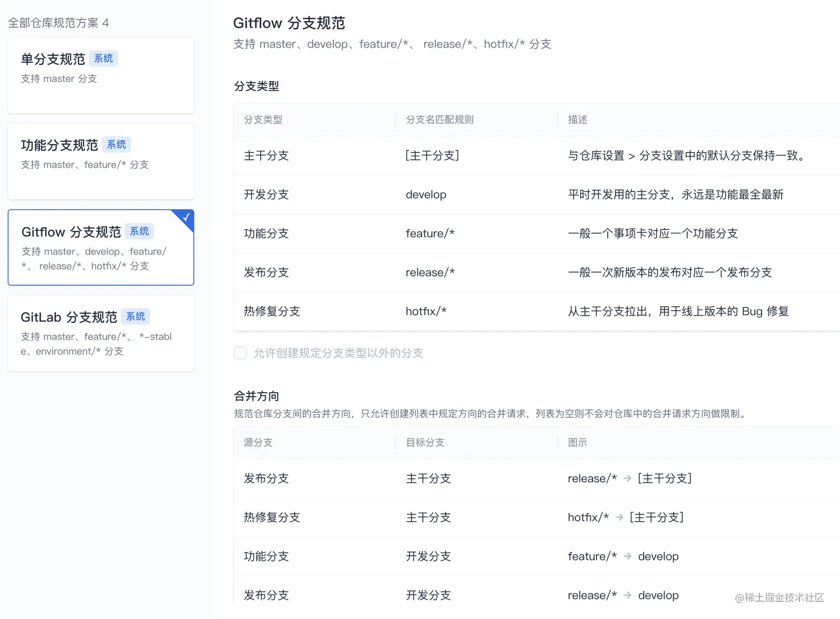Click the 源分支 column header

[x=258, y=442]
